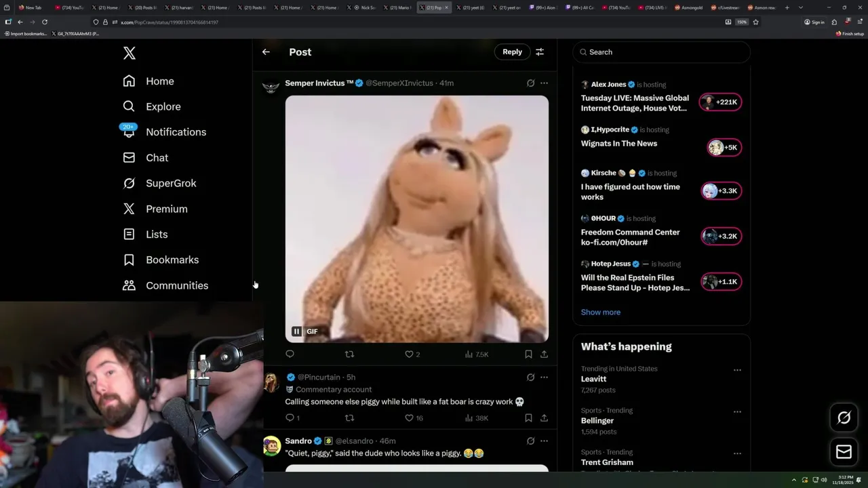
Task: Open list all tabs dropdown arrow
Action: [x=800, y=7]
